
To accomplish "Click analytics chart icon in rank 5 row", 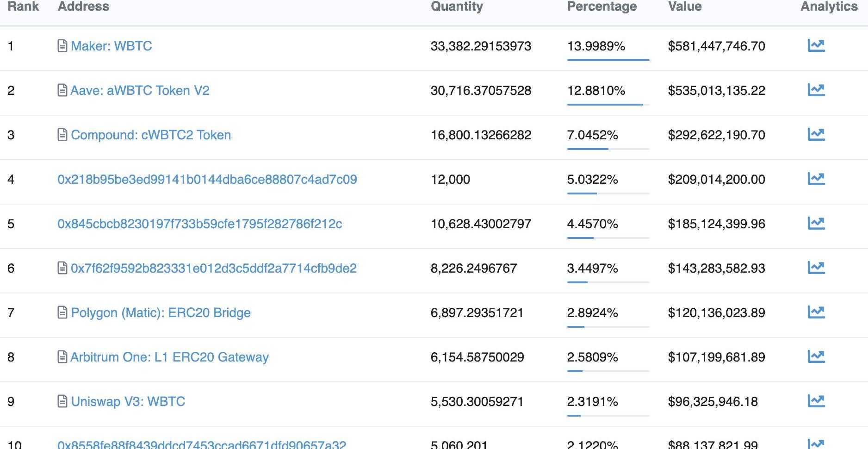I will [816, 223].
